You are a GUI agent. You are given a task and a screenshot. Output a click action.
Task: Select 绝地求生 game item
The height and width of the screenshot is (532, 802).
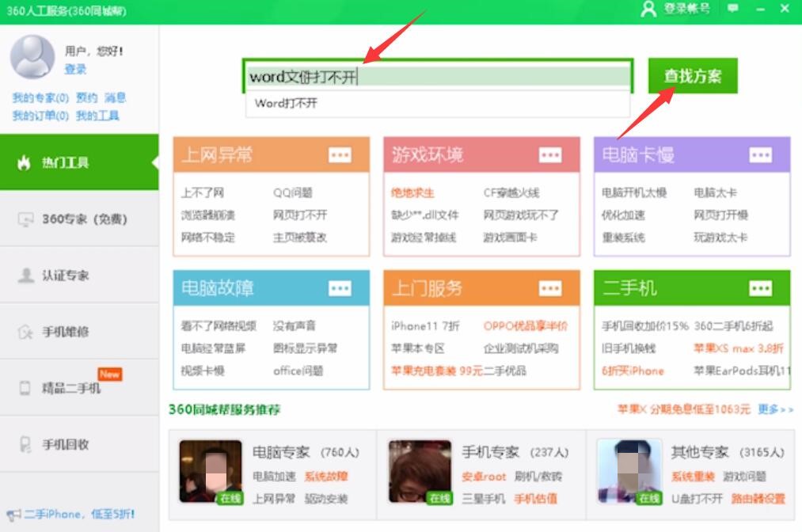tap(412, 193)
